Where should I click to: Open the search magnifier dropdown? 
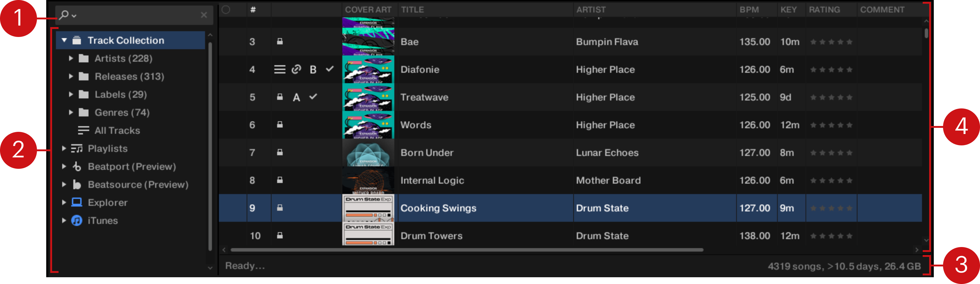click(x=68, y=15)
